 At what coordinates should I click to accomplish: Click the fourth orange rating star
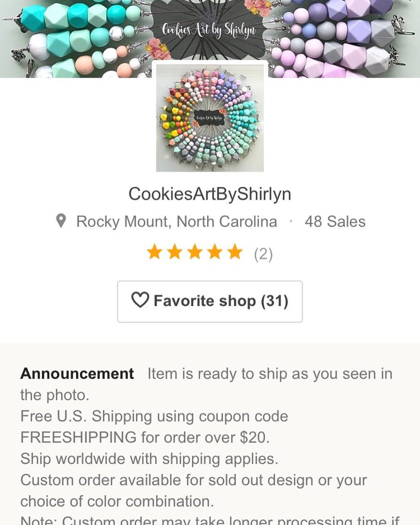215,252
